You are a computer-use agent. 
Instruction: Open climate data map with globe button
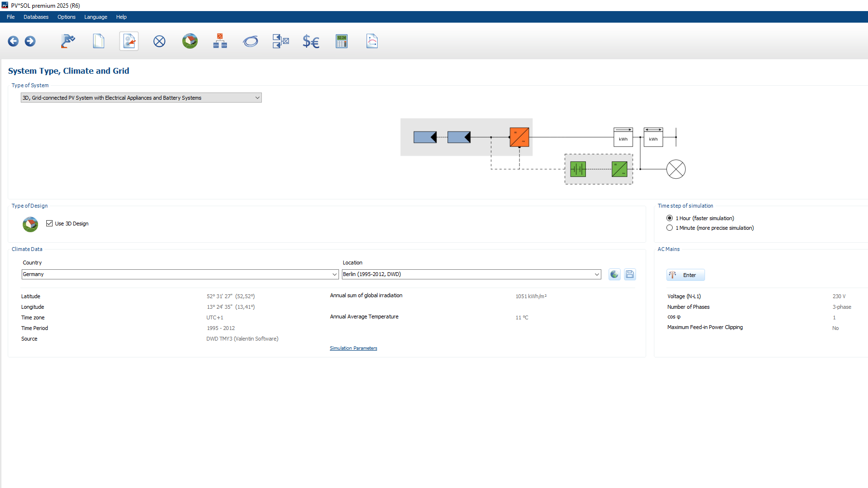[614, 274]
